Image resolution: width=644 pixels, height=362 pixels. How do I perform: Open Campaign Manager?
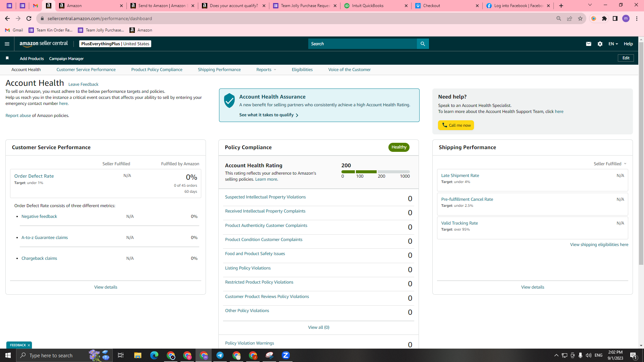tap(66, 59)
